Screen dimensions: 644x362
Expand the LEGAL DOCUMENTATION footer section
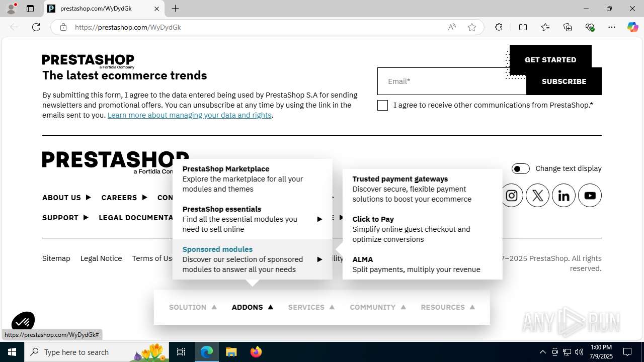point(136,218)
